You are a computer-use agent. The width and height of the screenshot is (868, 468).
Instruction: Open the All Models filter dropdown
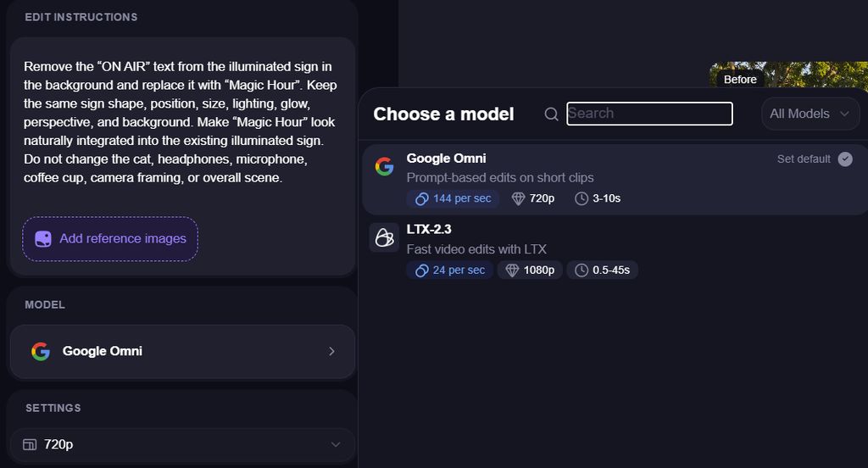810,114
